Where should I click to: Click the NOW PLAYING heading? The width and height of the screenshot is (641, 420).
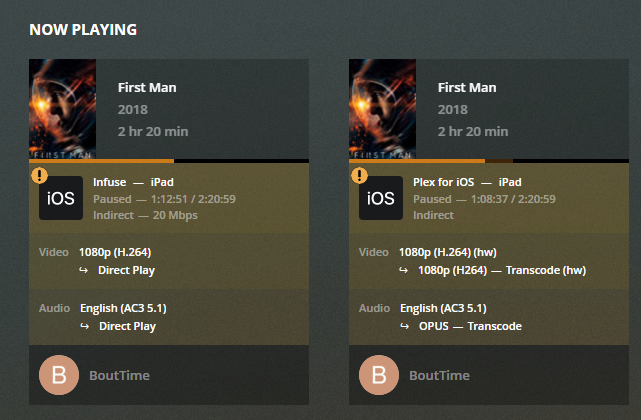[83, 29]
